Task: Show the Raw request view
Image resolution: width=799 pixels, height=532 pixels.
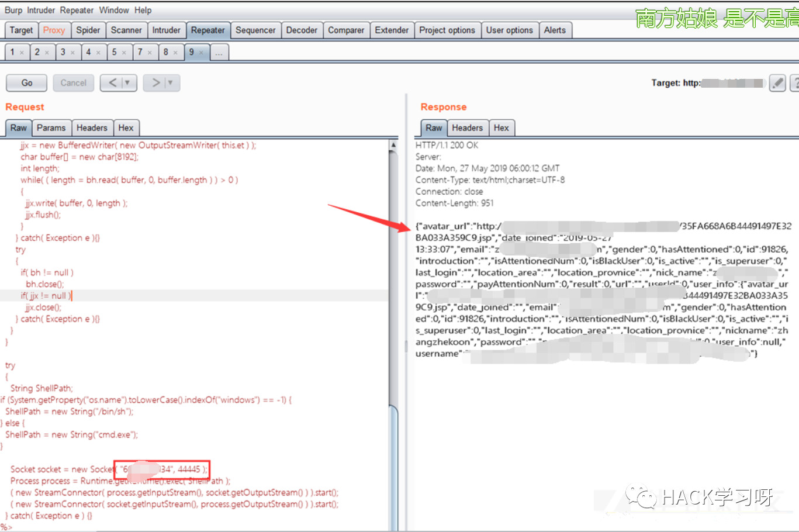Action: click(x=19, y=128)
